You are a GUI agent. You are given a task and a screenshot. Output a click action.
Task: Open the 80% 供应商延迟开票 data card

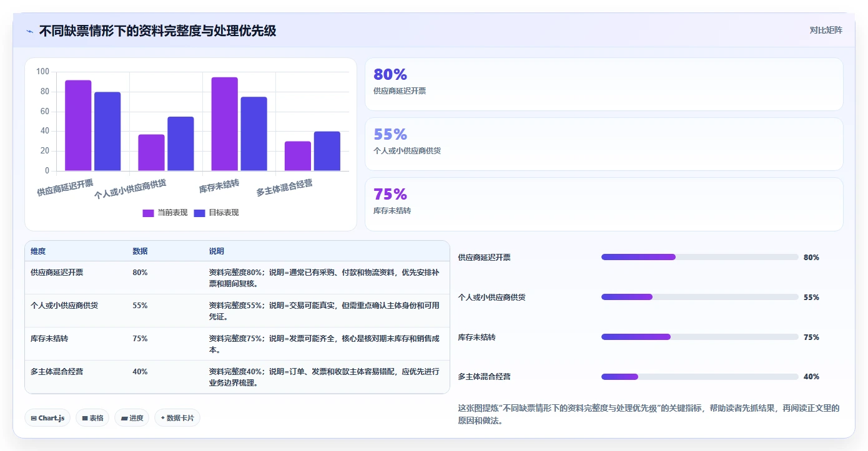tap(604, 84)
